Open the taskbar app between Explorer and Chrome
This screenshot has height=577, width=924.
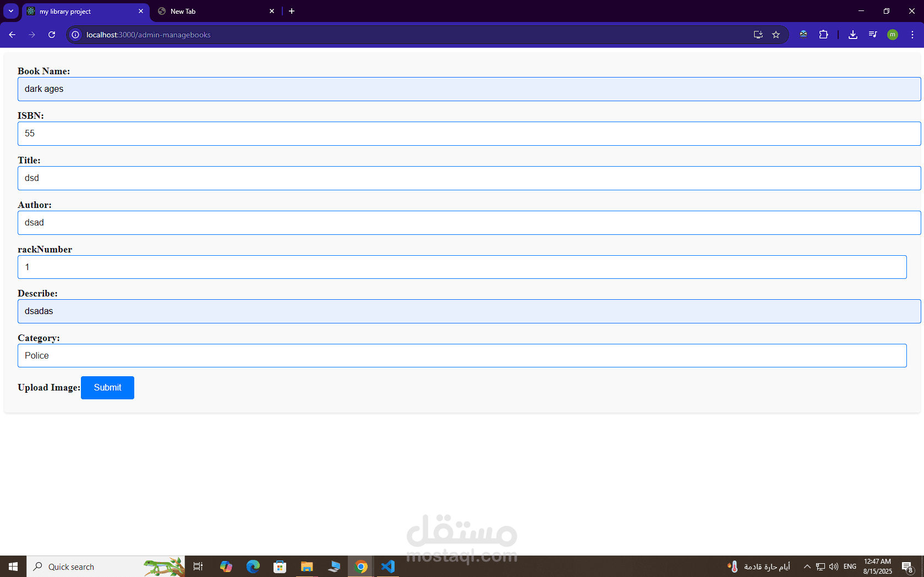pos(334,567)
